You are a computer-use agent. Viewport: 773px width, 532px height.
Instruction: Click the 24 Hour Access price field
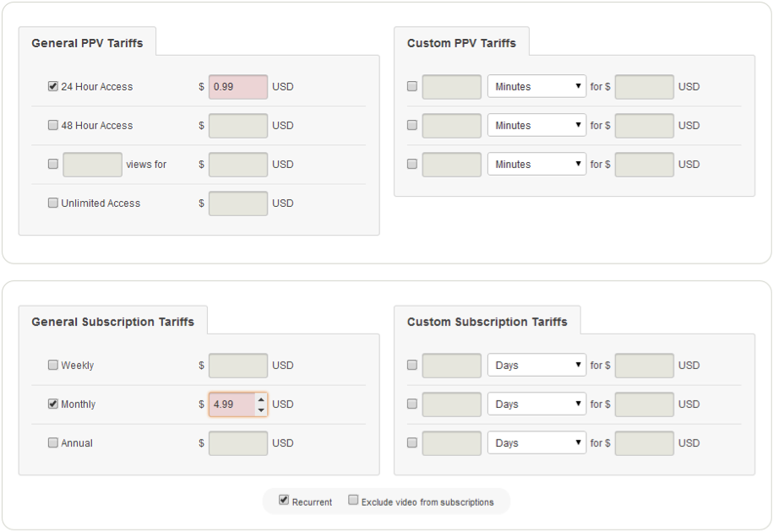238,87
